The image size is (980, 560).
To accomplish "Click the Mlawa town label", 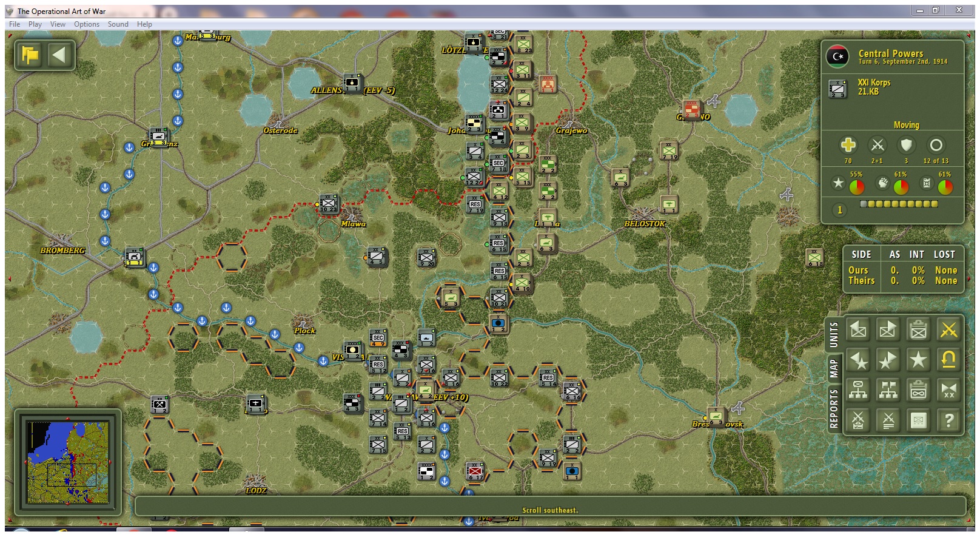I will [x=353, y=224].
